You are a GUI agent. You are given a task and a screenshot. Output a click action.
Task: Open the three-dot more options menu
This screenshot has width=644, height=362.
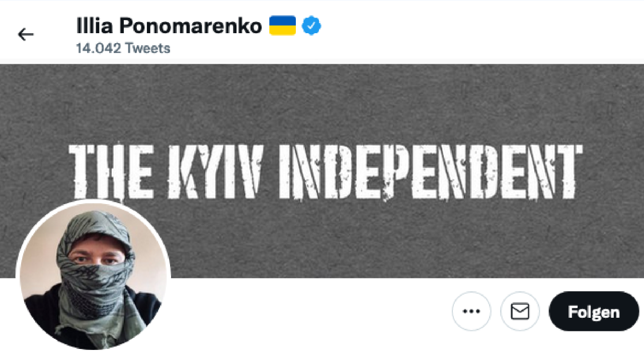[471, 311]
